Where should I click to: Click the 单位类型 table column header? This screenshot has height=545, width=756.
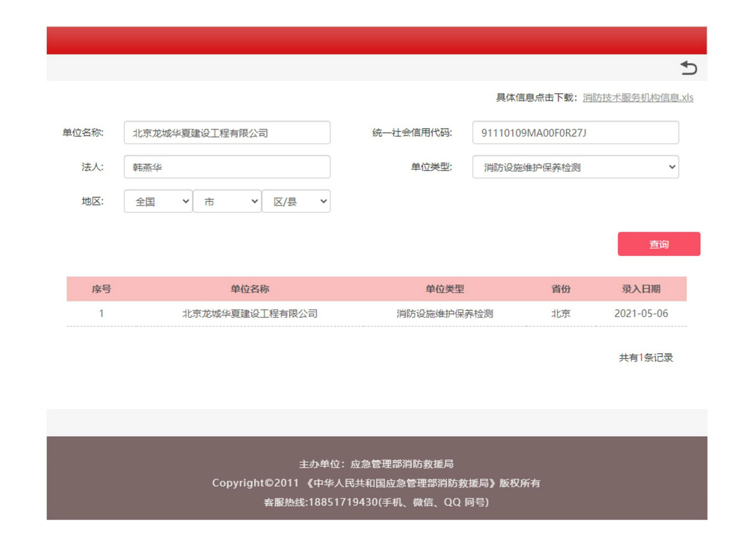pyautogui.click(x=444, y=289)
